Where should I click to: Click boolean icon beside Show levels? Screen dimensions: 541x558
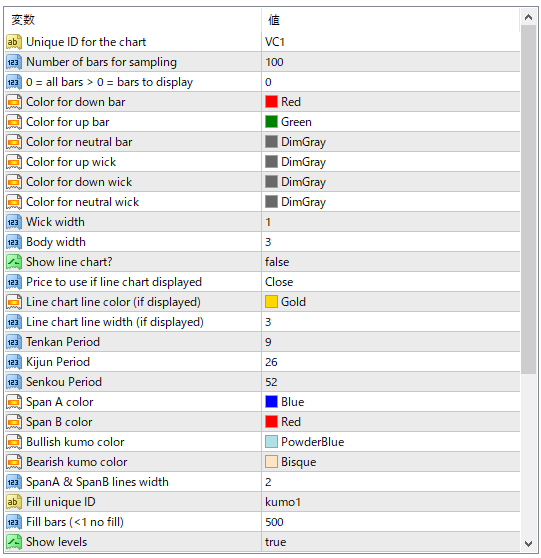(x=14, y=542)
